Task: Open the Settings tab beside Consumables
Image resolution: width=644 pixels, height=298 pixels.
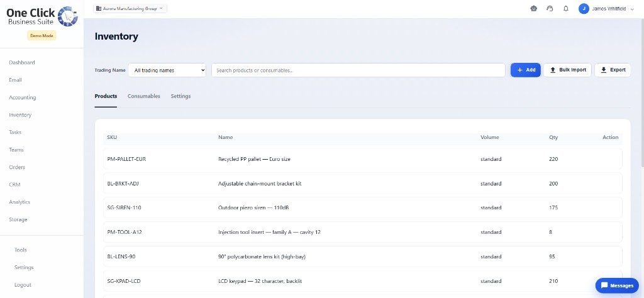Action: (180, 96)
